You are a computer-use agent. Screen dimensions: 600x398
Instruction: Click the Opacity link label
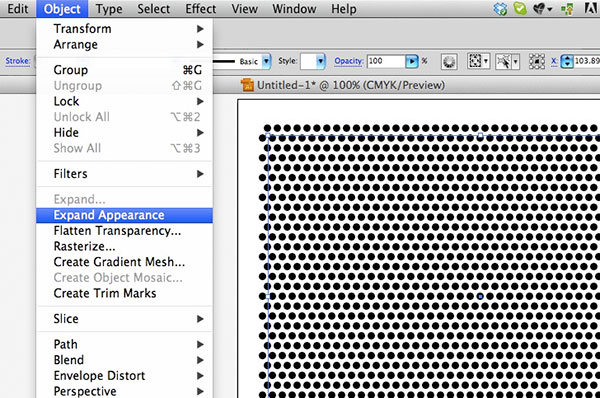348,61
